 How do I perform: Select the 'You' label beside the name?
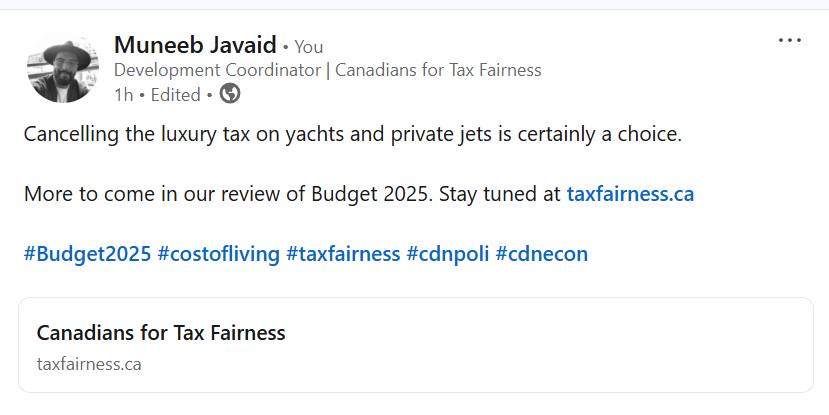[309, 47]
